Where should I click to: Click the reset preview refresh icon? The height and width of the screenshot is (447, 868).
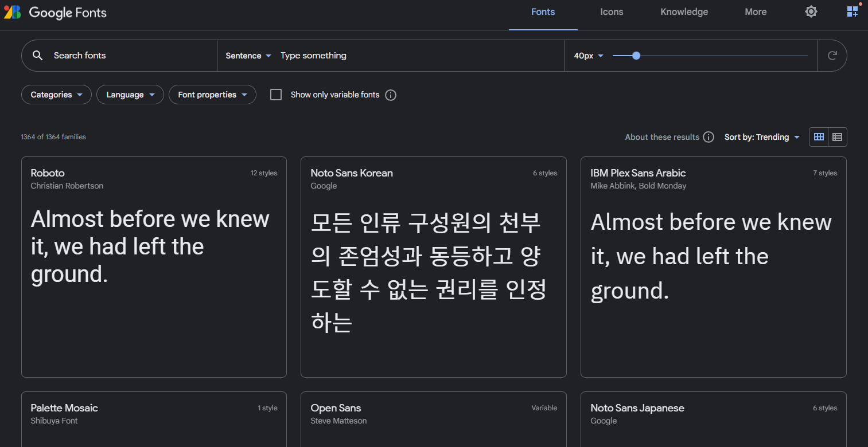(832, 56)
